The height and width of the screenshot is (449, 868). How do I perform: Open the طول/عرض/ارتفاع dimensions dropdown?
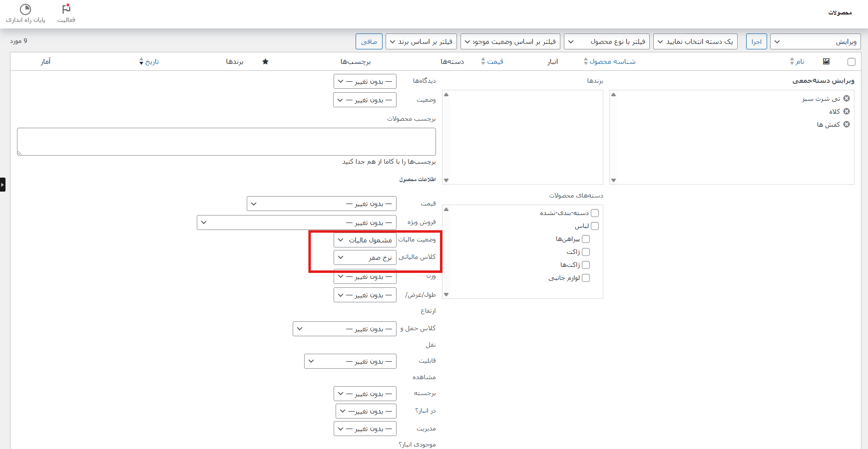[365, 295]
